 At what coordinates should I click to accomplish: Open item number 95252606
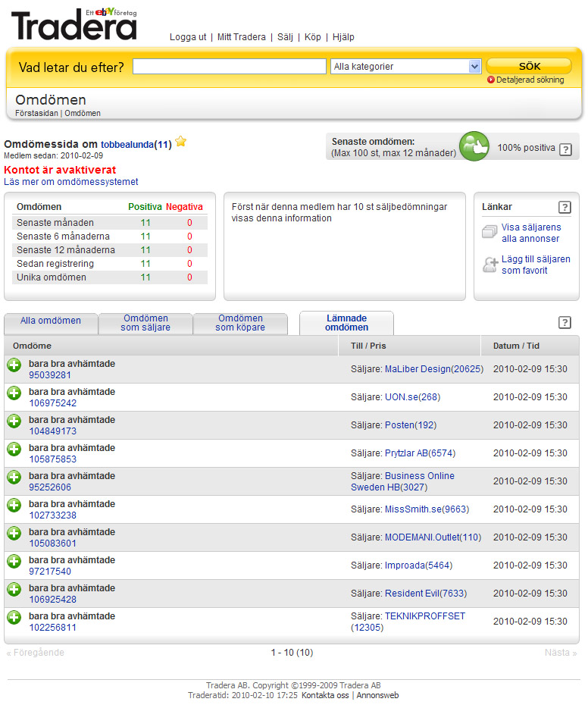point(50,487)
